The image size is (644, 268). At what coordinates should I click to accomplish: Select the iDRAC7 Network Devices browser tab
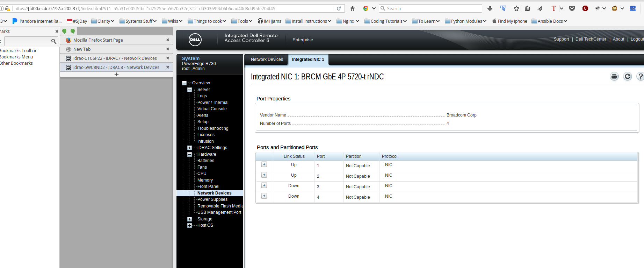tap(115, 58)
